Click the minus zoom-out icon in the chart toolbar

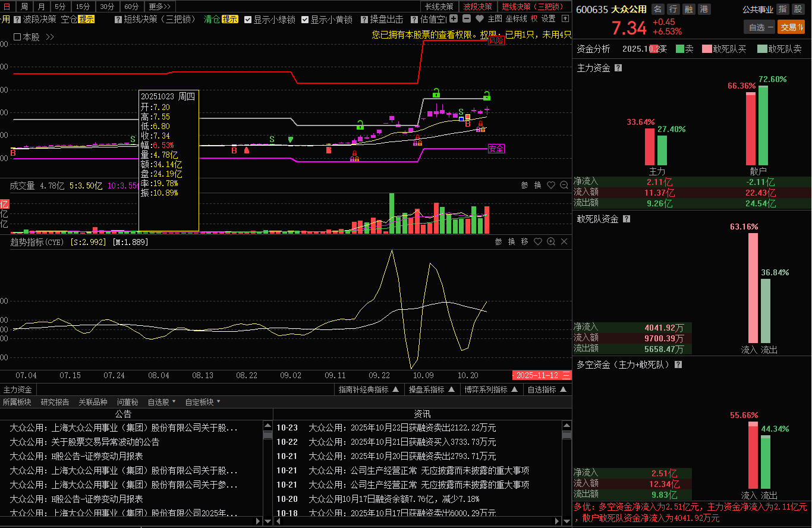(466, 18)
